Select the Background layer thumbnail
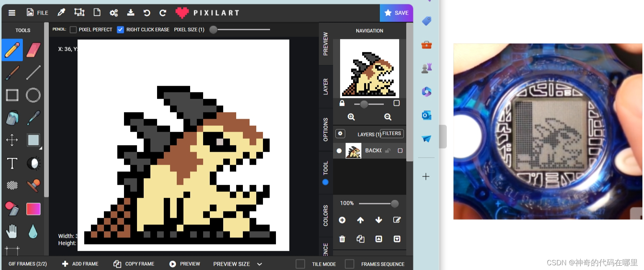The image size is (644, 270). coord(353,151)
